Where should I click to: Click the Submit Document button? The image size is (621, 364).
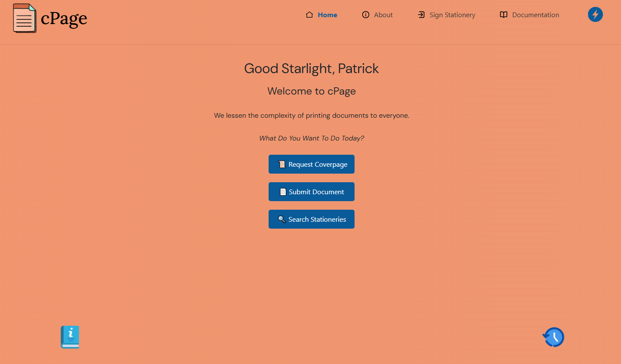click(312, 191)
